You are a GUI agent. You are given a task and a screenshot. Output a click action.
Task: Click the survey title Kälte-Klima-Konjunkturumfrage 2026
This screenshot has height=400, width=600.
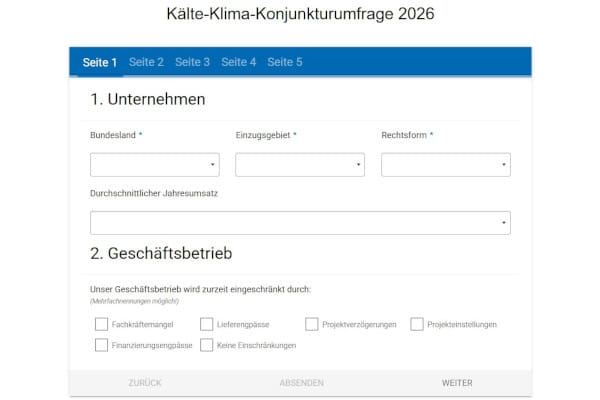pyautogui.click(x=300, y=15)
